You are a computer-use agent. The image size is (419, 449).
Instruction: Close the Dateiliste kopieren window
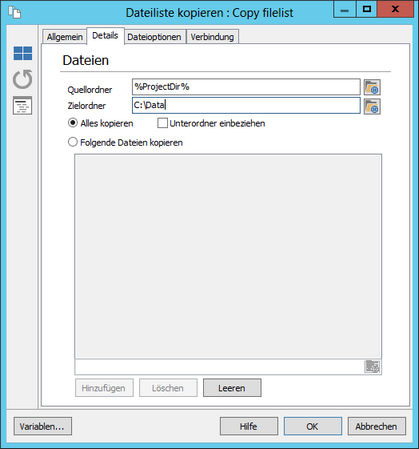point(395,9)
